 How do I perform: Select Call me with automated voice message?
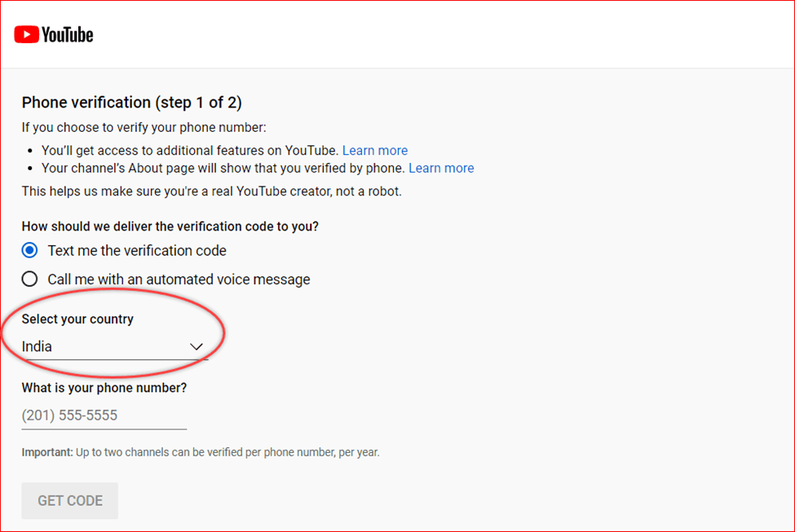pyautogui.click(x=30, y=279)
